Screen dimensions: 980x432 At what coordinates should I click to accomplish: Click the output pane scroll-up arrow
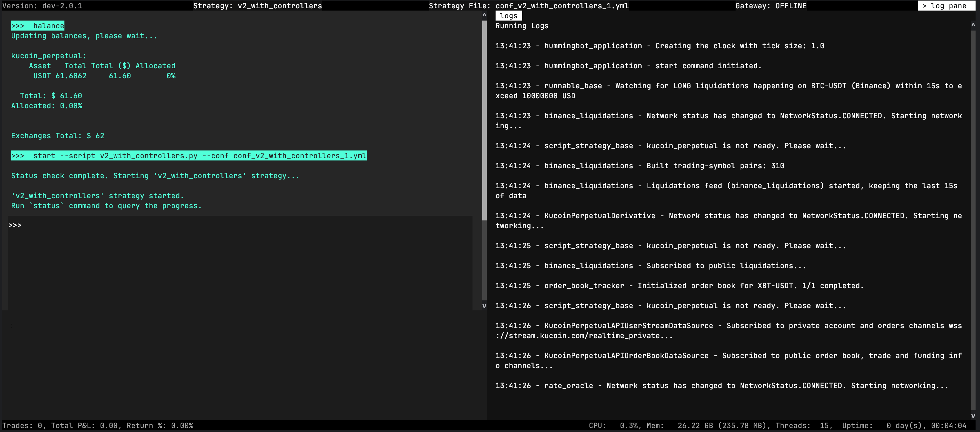(484, 15)
